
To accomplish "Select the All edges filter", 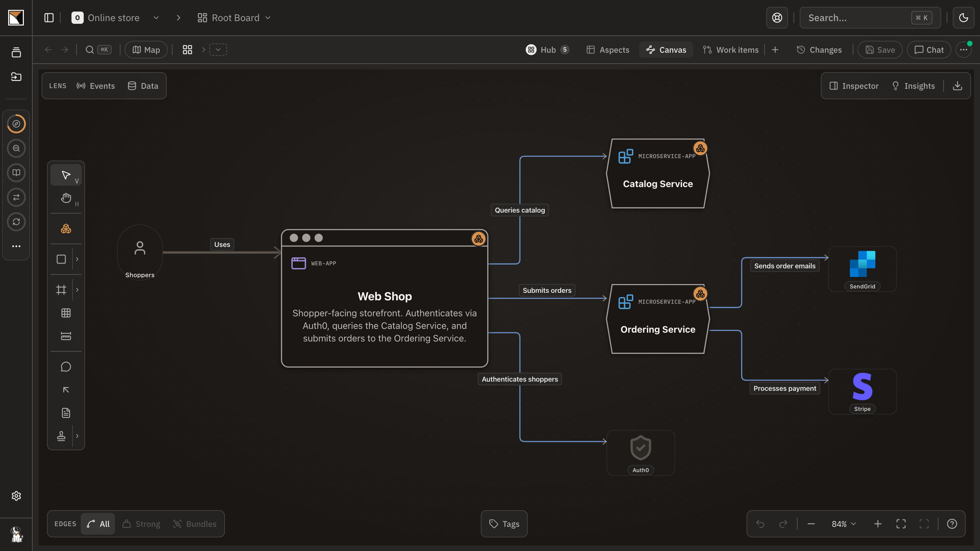I will (98, 524).
